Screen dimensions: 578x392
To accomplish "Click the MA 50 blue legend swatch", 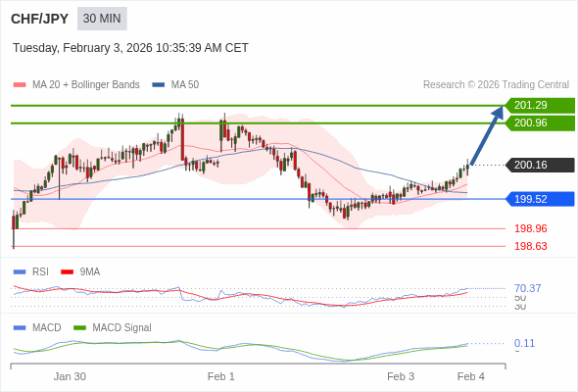I will [x=159, y=85].
